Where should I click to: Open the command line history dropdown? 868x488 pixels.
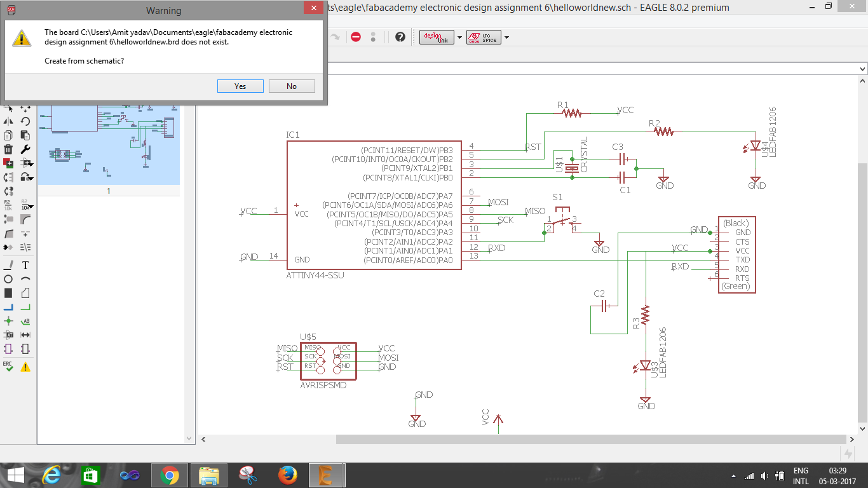coord(862,69)
